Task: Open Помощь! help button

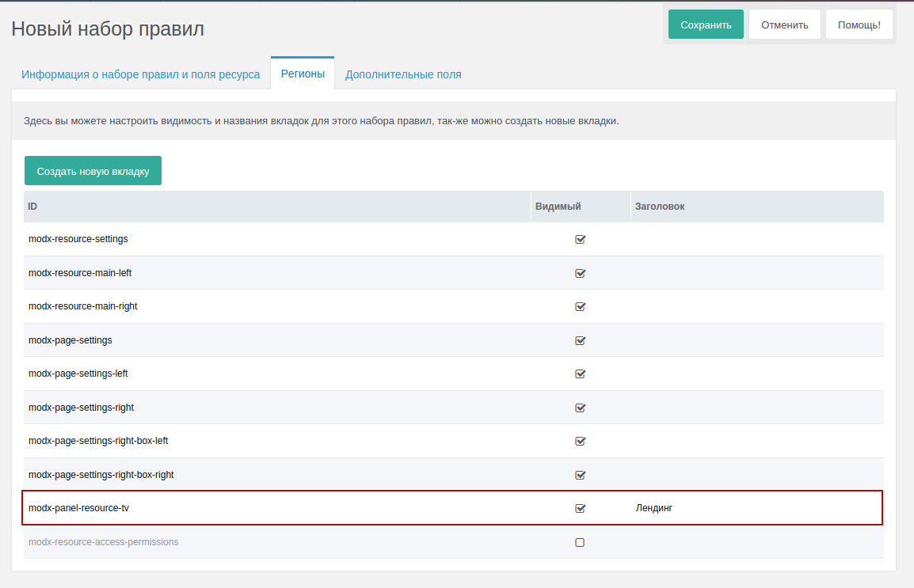Action: pyautogui.click(x=859, y=25)
